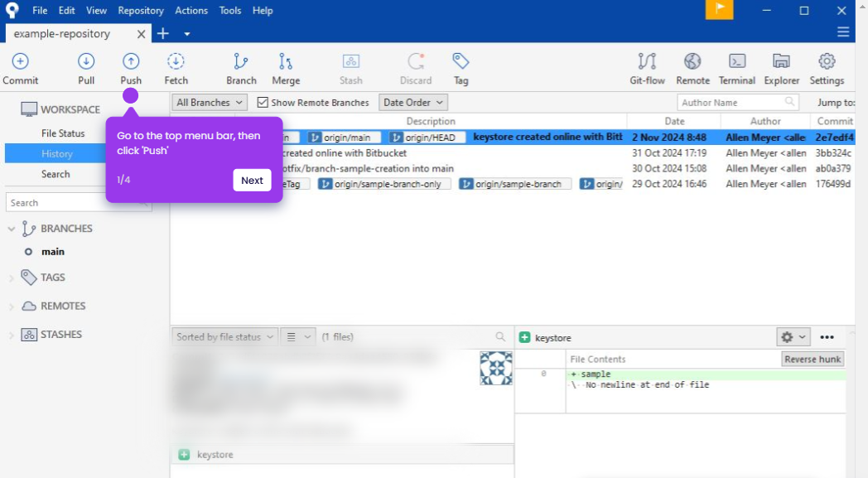Open the Sorted by file status dropdown
868x478 pixels.
pos(224,337)
